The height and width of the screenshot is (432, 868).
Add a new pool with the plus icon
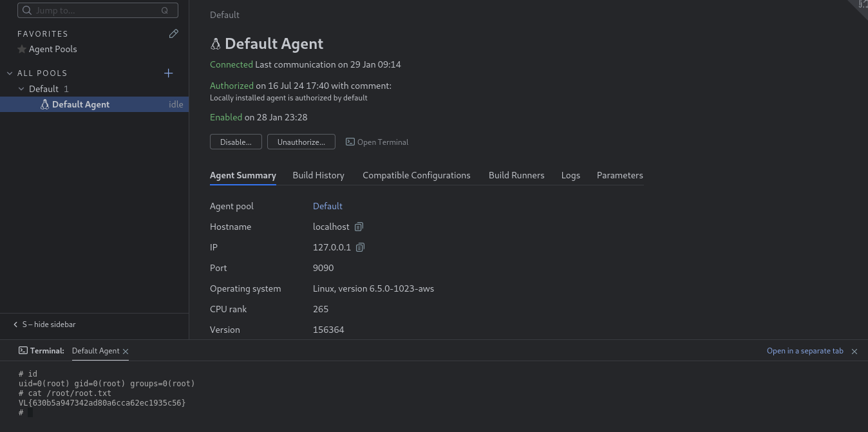coord(169,73)
